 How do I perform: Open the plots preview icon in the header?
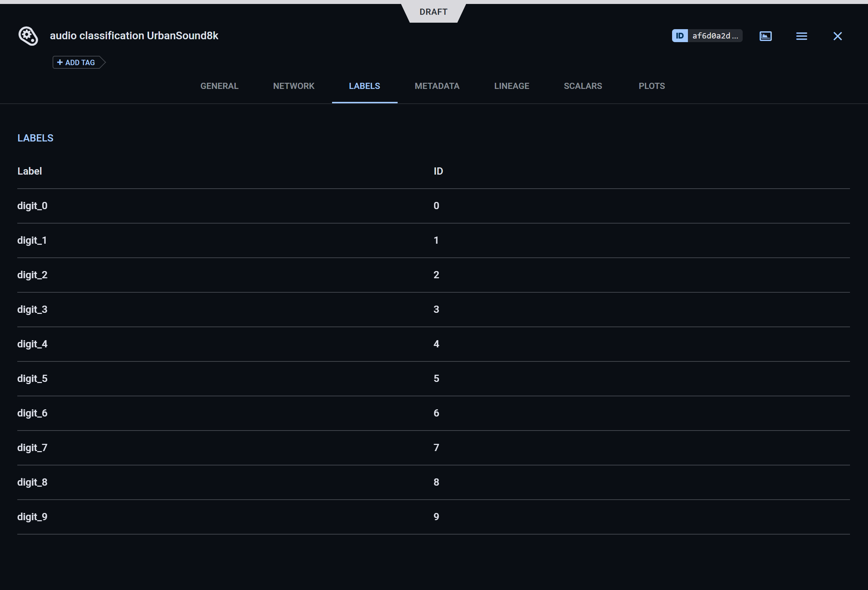click(x=765, y=36)
